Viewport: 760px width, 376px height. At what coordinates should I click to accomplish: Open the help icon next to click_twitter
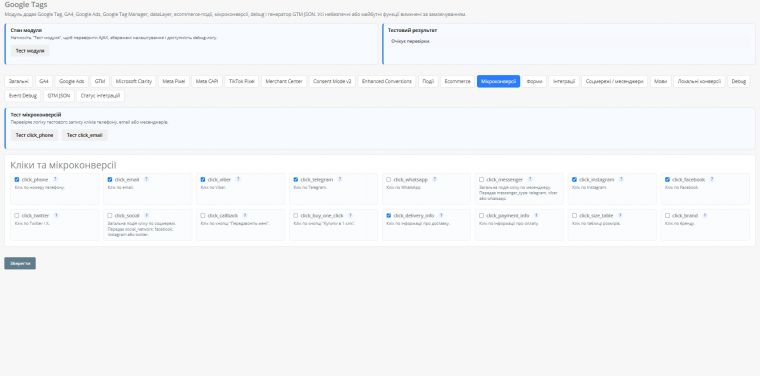tap(56, 215)
